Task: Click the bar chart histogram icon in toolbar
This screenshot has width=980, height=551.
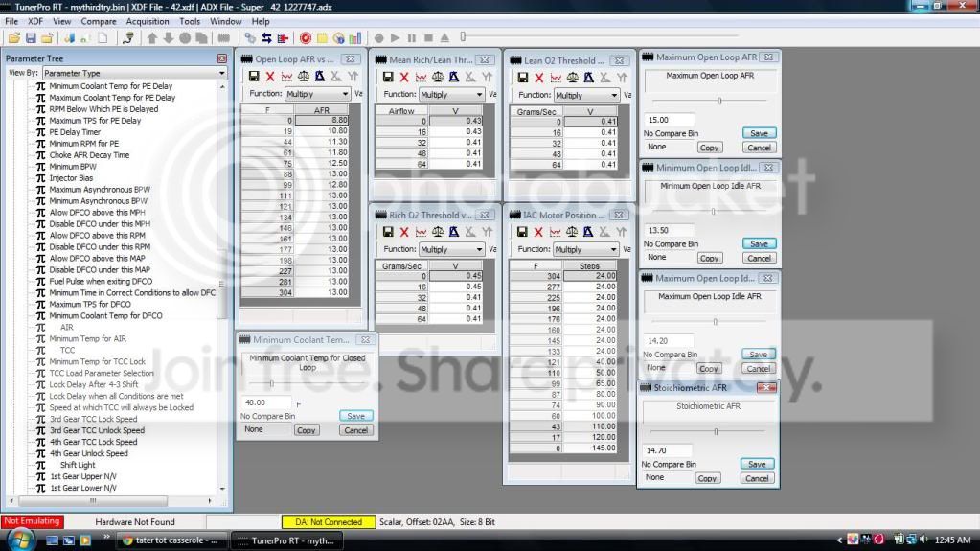Action: coord(355,38)
